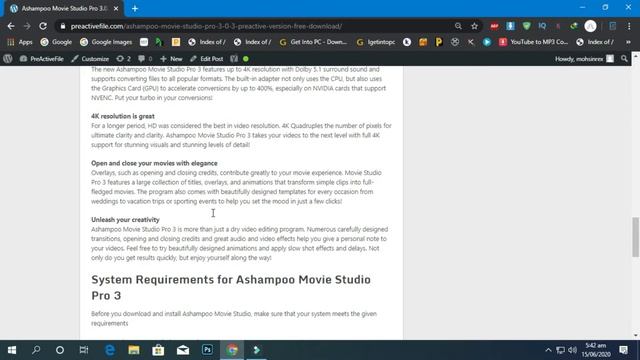Open the Mail app from the taskbar

click(183, 350)
